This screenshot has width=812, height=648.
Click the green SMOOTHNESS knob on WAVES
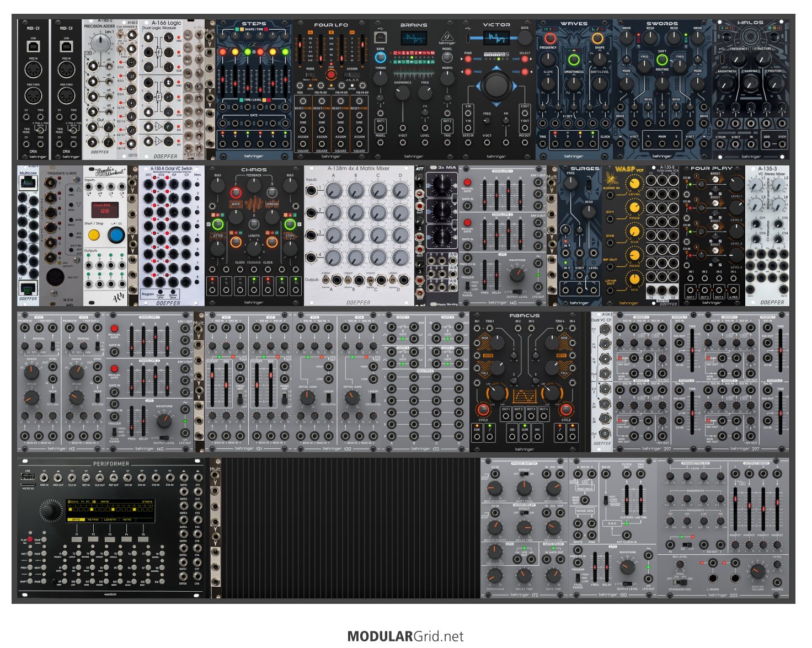574,60
